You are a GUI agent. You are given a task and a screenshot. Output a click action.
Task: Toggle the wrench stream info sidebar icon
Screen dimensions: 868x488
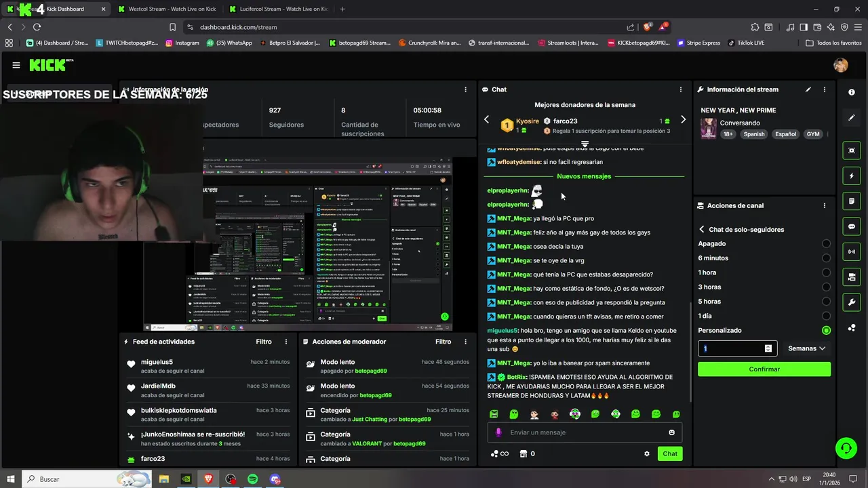(852, 302)
